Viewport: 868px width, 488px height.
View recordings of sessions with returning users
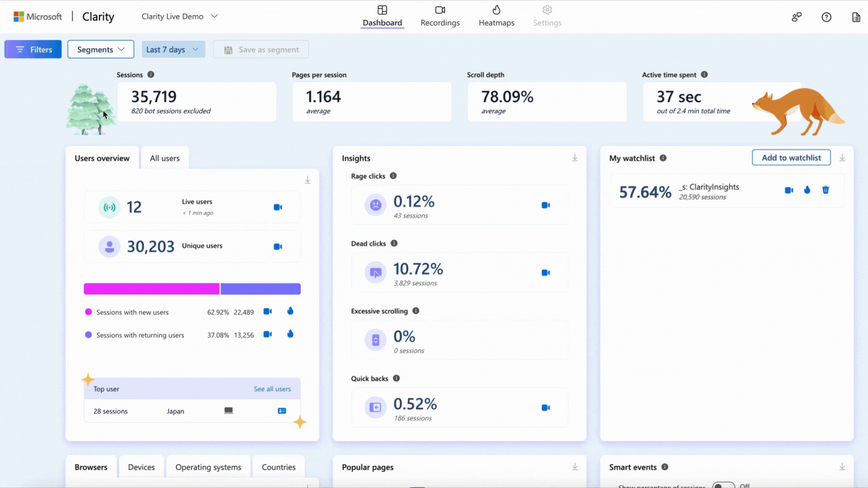[268, 334]
